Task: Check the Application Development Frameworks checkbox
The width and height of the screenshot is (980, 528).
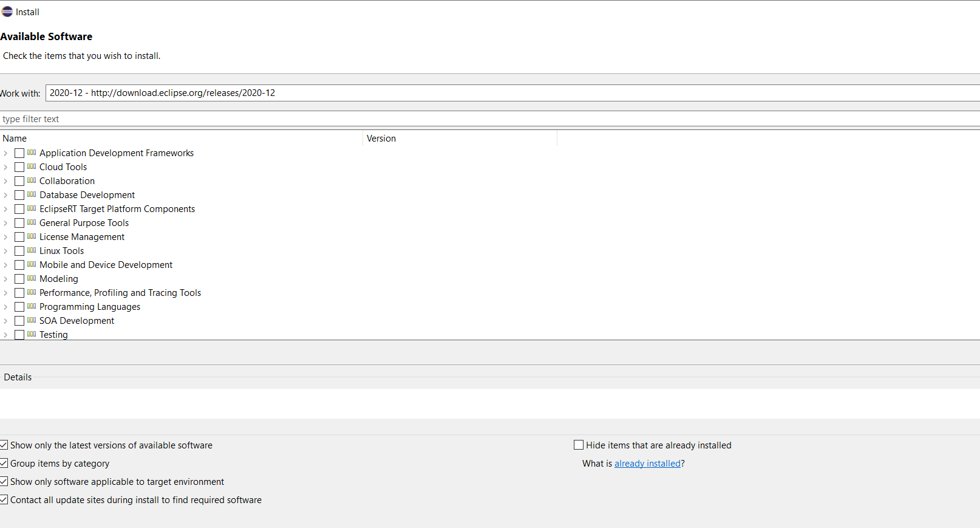Action: (x=19, y=153)
